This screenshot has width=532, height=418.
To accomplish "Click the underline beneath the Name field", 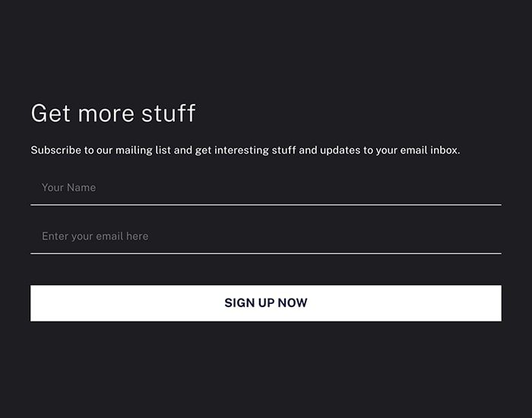I will coord(266,204).
